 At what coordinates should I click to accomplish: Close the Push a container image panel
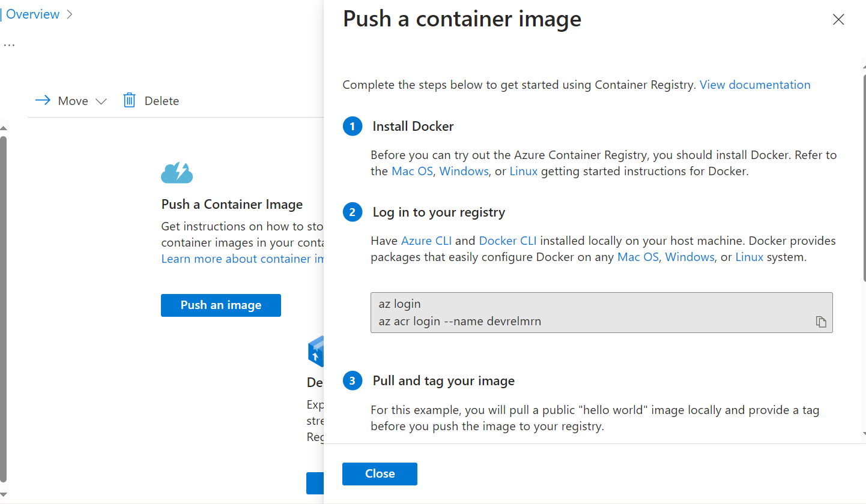point(838,20)
